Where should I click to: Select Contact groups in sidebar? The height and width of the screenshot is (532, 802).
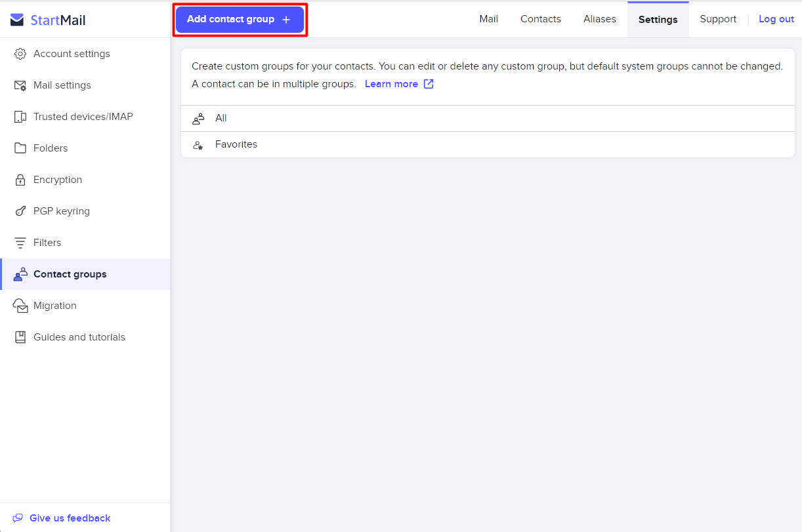click(x=85, y=274)
